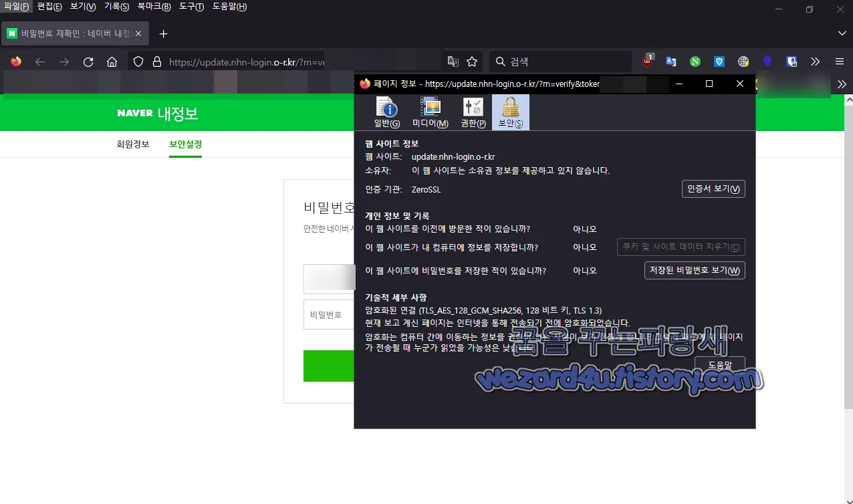The height and width of the screenshot is (504, 853).
Task: Open the 북마크 menu
Action: pos(154,7)
